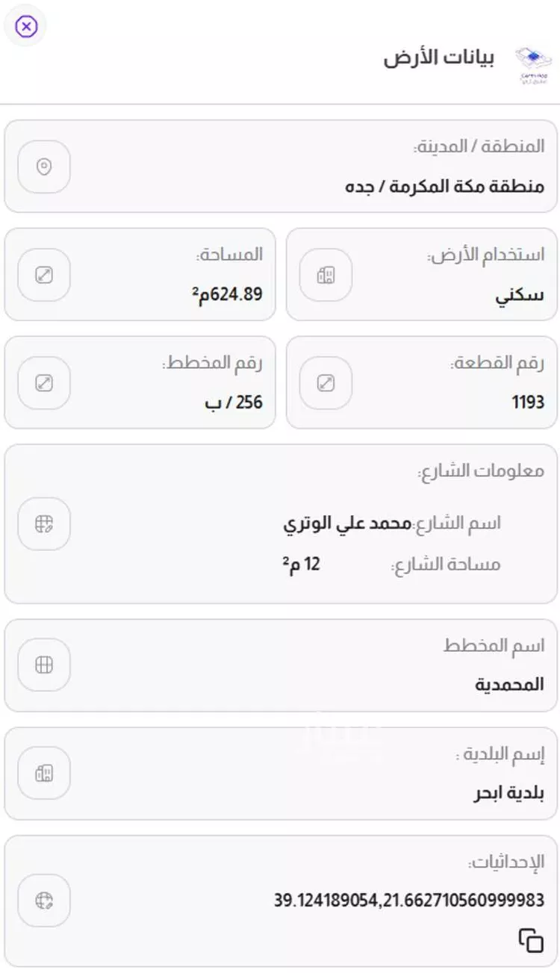Click the building icon in land use card
This screenshot has height=973, width=560.
click(x=326, y=275)
